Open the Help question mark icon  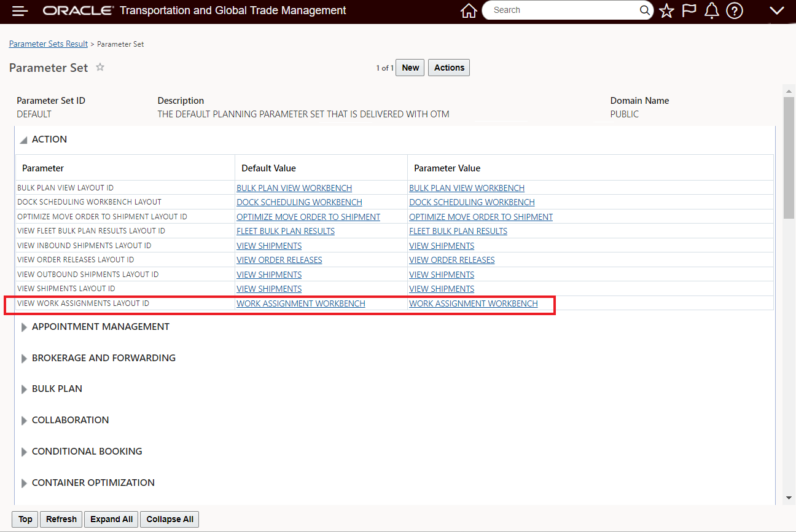tap(735, 11)
